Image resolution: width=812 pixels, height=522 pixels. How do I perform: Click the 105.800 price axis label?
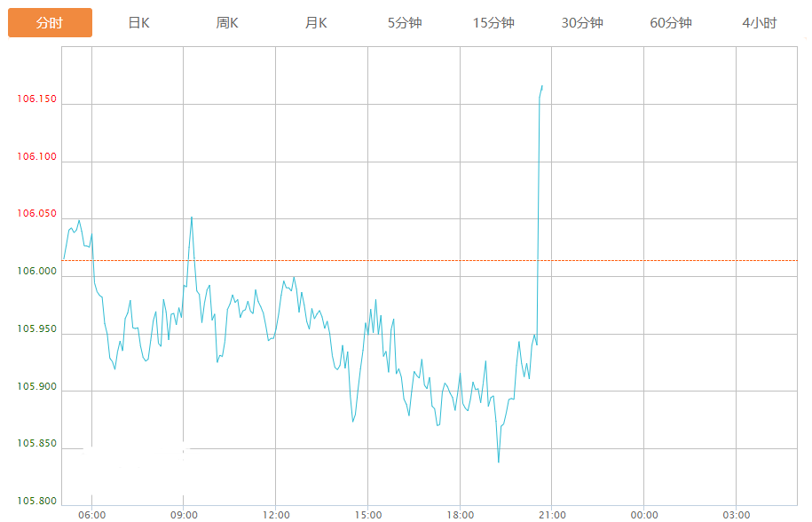pos(36,502)
